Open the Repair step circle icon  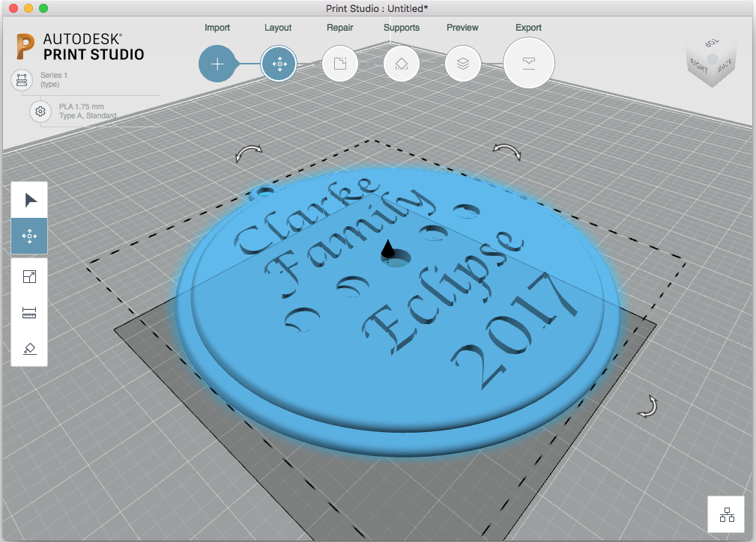click(340, 64)
